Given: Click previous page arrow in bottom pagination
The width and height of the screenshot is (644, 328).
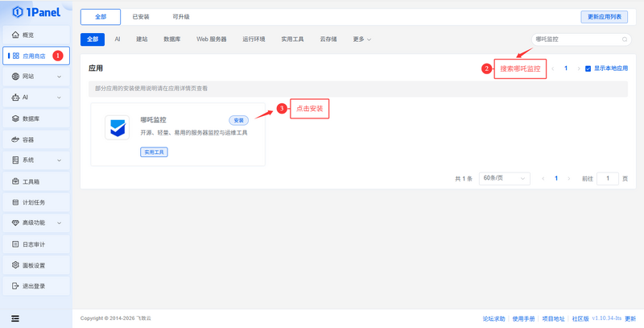Looking at the screenshot, I should (x=543, y=178).
